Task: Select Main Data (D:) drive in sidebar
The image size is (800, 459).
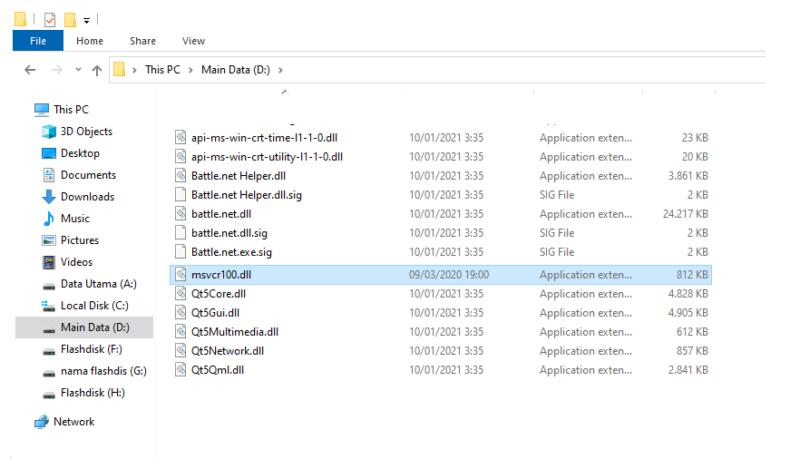Action: tap(84, 327)
